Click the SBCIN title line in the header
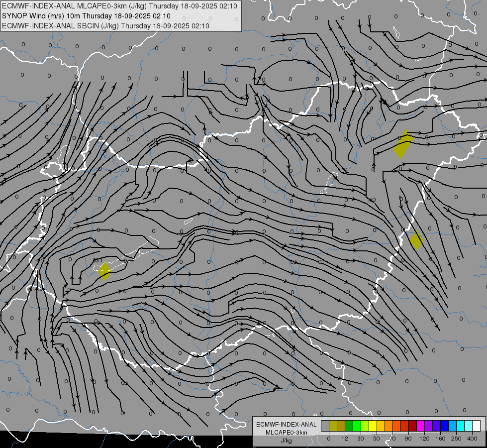 (105, 26)
